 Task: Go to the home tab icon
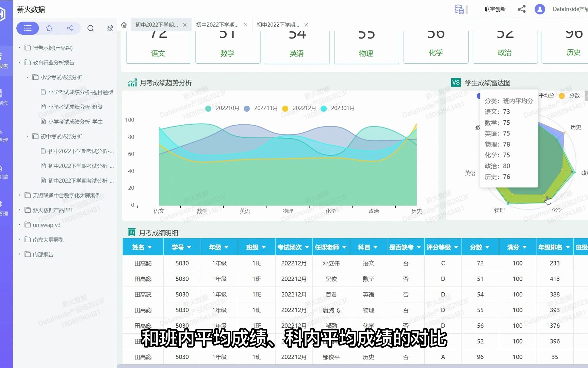(124, 25)
